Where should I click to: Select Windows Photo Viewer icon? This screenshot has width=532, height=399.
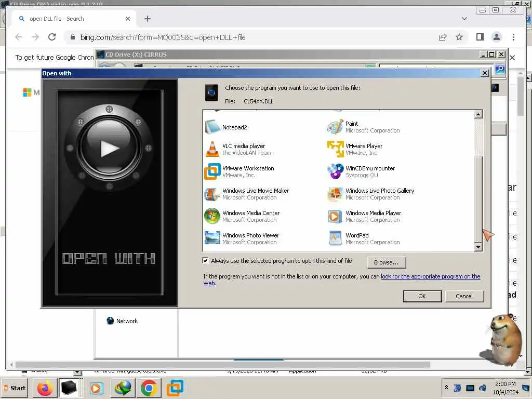click(212, 238)
